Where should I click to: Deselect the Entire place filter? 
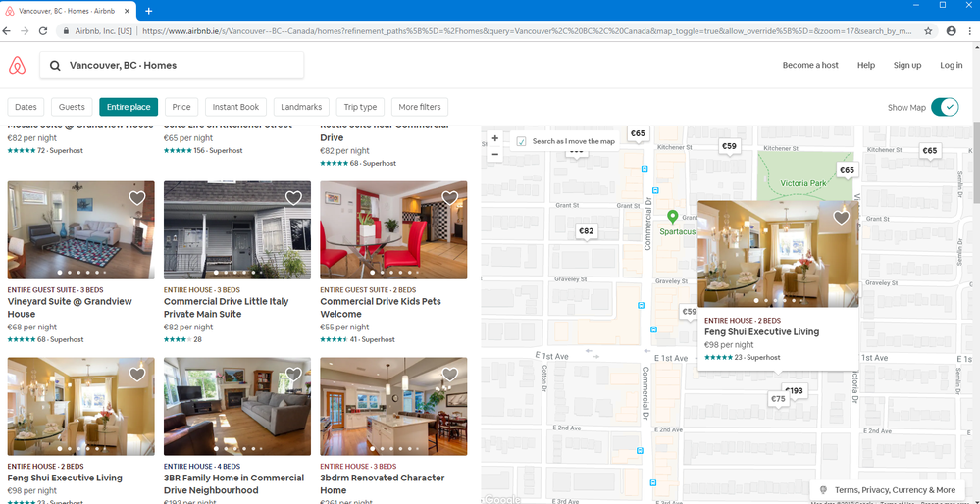pos(129,107)
